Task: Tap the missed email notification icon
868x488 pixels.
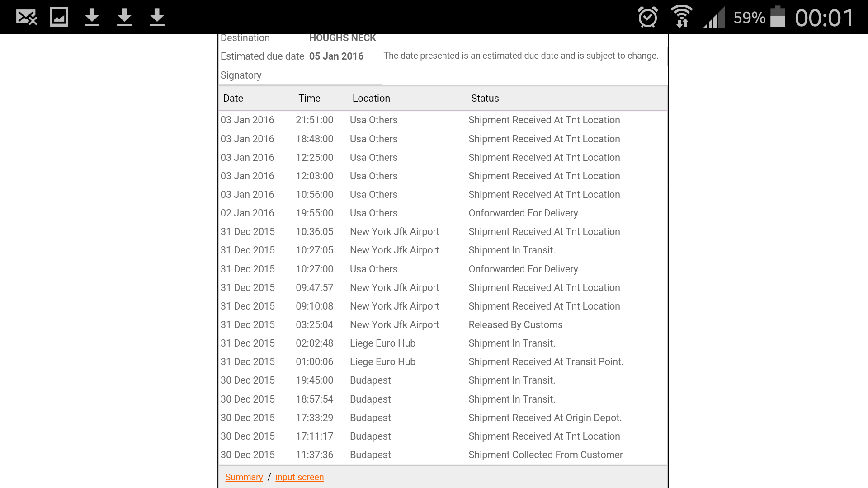Action: [x=27, y=17]
